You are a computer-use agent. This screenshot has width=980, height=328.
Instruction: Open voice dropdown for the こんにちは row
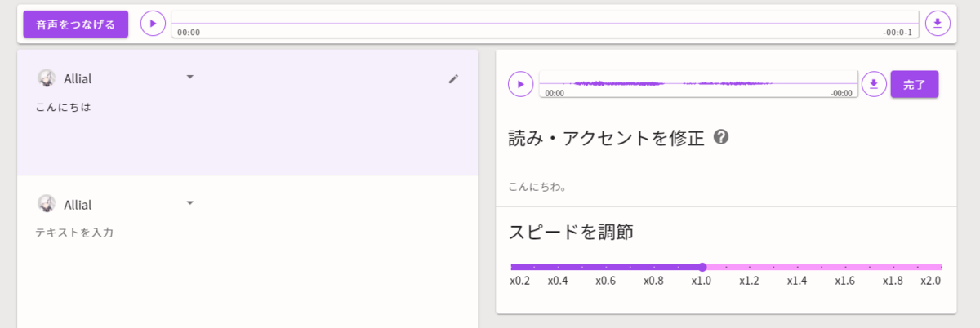pyautogui.click(x=190, y=78)
